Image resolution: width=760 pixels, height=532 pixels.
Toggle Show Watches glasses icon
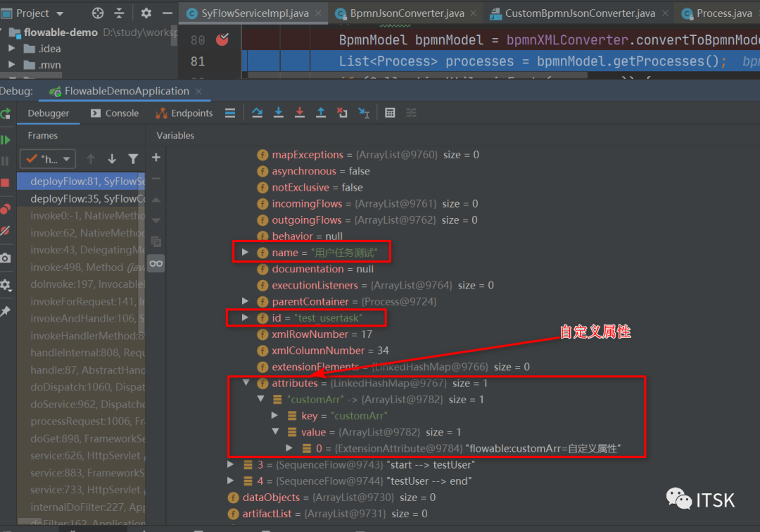(x=156, y=264)
